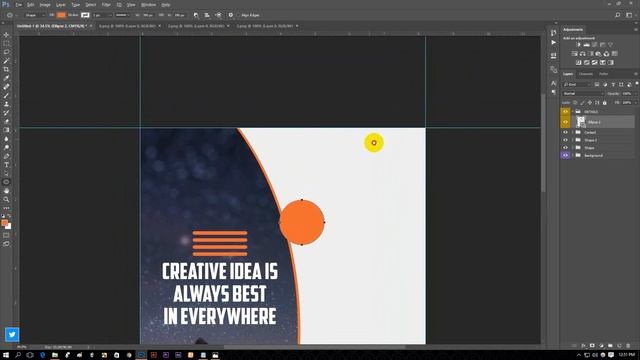Screen dimensions: 640x360
Task: Collapse the DETAILS group
Action: pyautogui.click(x=573, y=111)
